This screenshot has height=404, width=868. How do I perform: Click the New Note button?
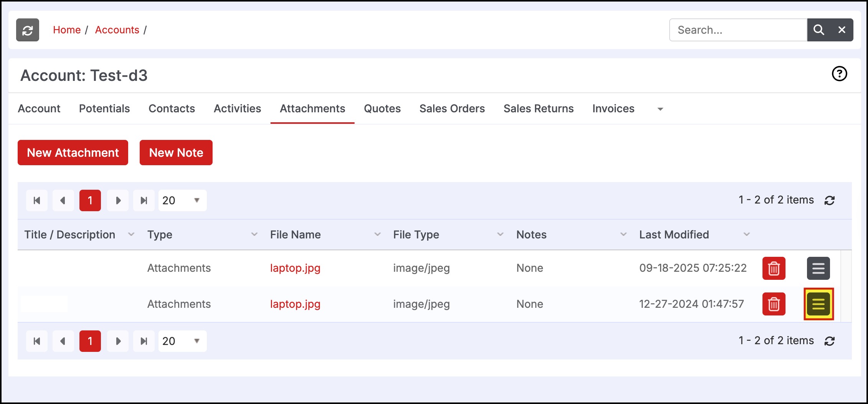[x=176, y=153]
